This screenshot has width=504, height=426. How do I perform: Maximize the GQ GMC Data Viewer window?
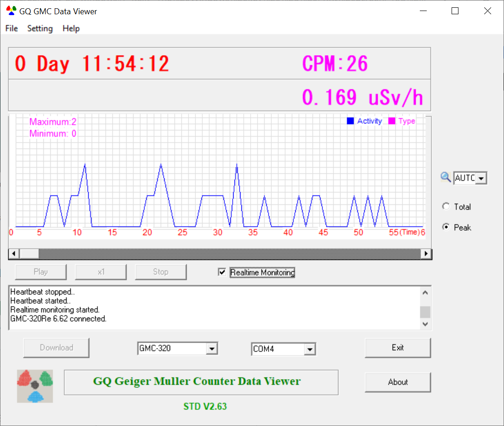[x=455, y=11]
